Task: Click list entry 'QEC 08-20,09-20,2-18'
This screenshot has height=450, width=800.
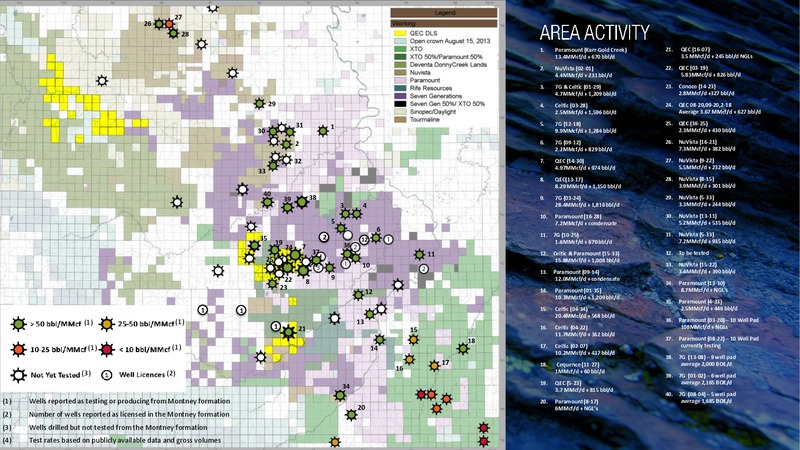Action: click(x=705, y=105)
